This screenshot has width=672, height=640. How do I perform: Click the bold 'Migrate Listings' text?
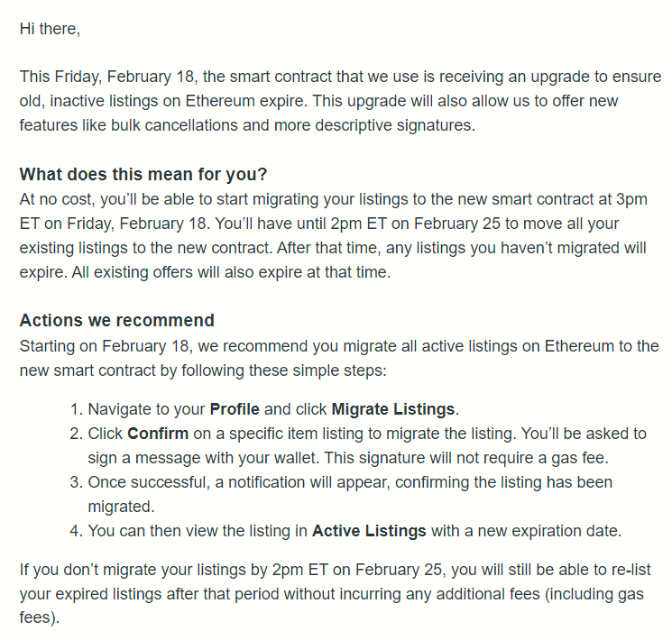393,409
